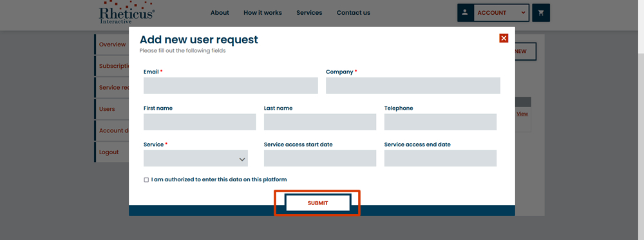Viewport: 644px width, 240px height.
Task: Expand the Service dropdown
Action: (196, 159)
